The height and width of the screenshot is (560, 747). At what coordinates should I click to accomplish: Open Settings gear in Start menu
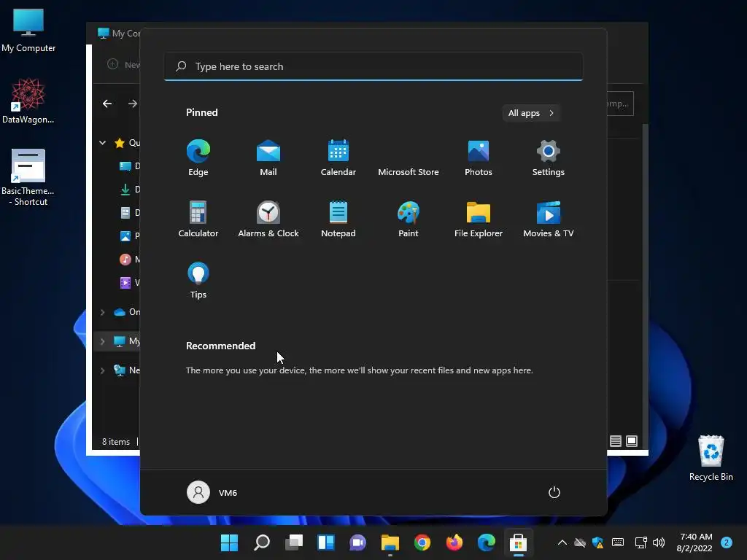coord(549,157)
